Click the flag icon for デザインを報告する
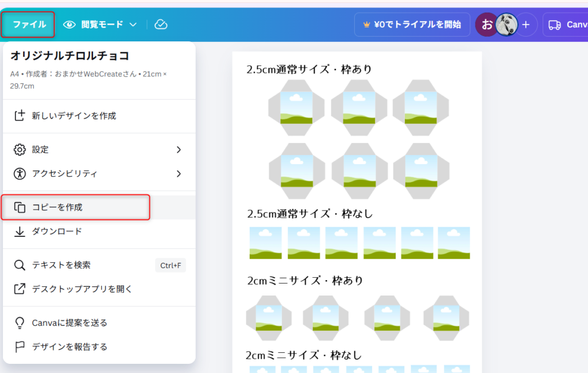588x373 pixels. [20, 347]
